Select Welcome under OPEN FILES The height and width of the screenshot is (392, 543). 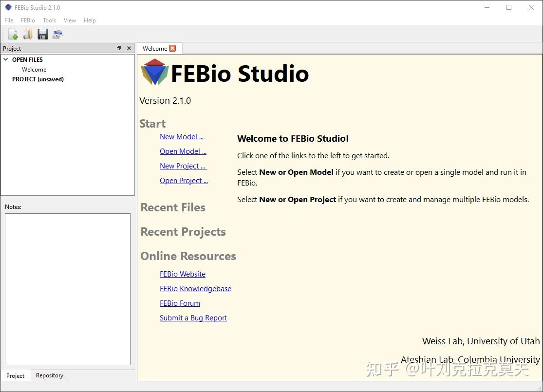[34, 69]
